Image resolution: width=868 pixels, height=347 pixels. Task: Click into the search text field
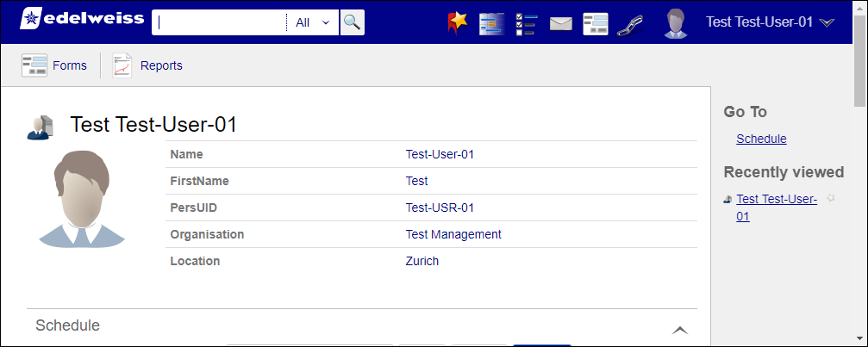[x=220, y=22]
